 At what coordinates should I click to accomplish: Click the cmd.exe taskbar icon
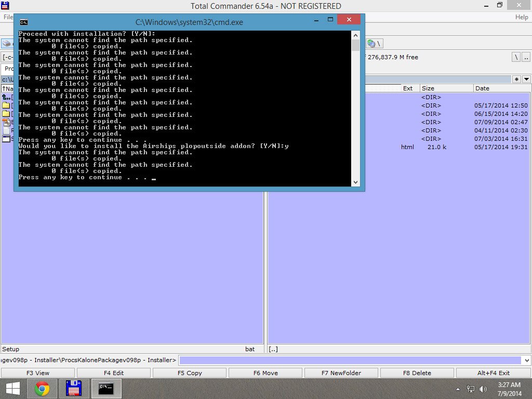pos(106,389)
